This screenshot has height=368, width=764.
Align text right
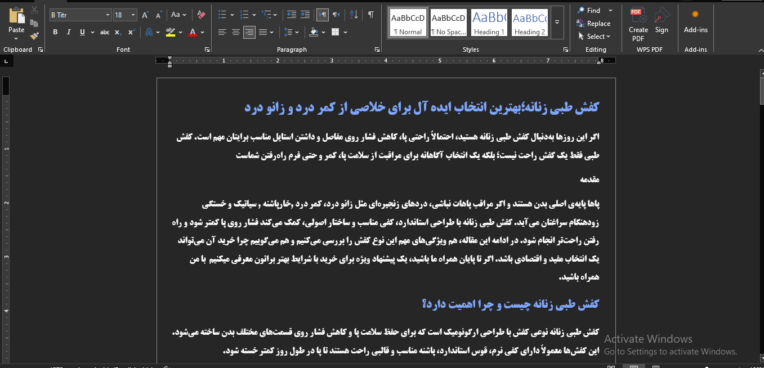(249, 33)
